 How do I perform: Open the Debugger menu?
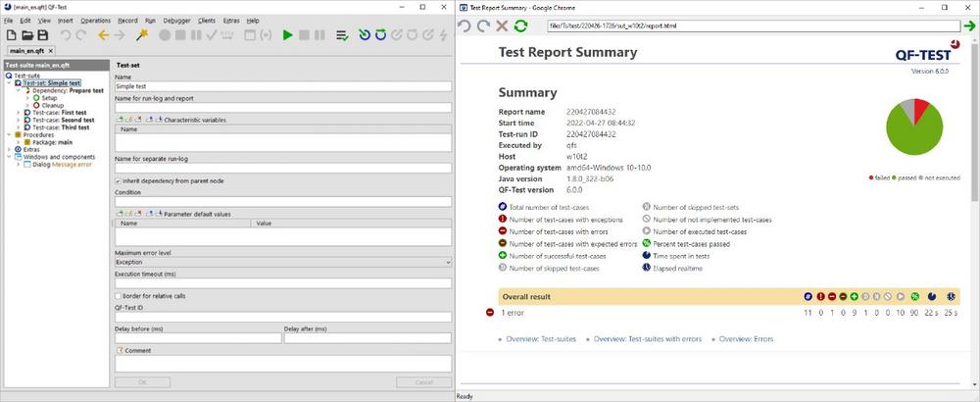(176, 21)
